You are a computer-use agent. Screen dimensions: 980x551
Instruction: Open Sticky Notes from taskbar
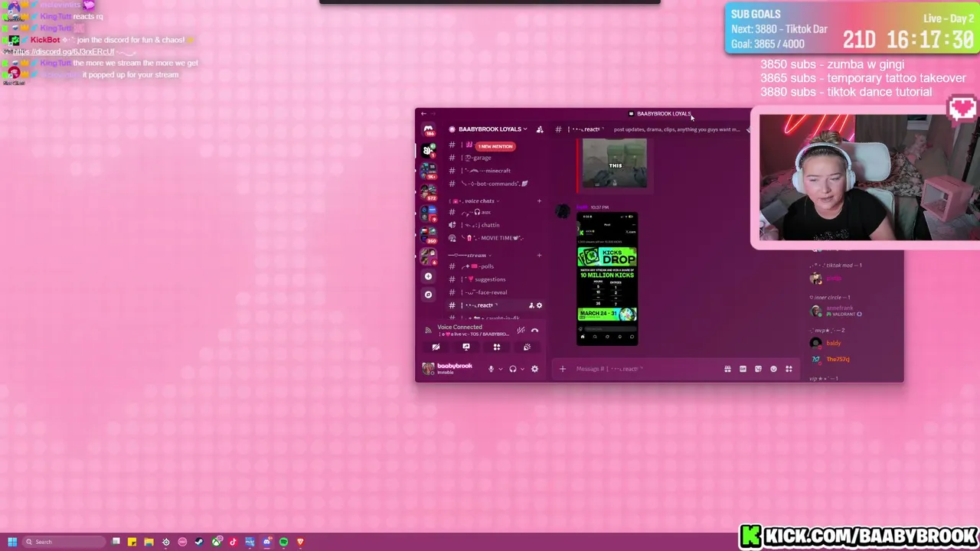(x=132, y=542)
